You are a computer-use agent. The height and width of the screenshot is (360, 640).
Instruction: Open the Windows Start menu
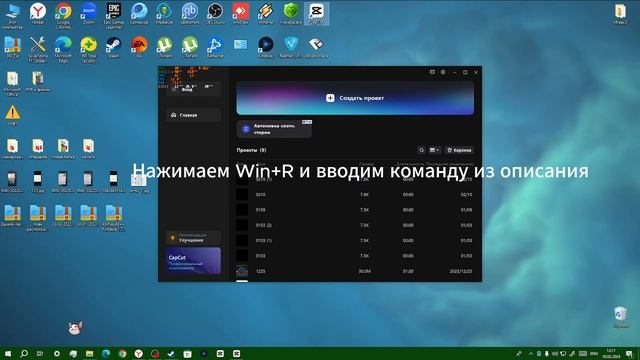click(8, 353)
